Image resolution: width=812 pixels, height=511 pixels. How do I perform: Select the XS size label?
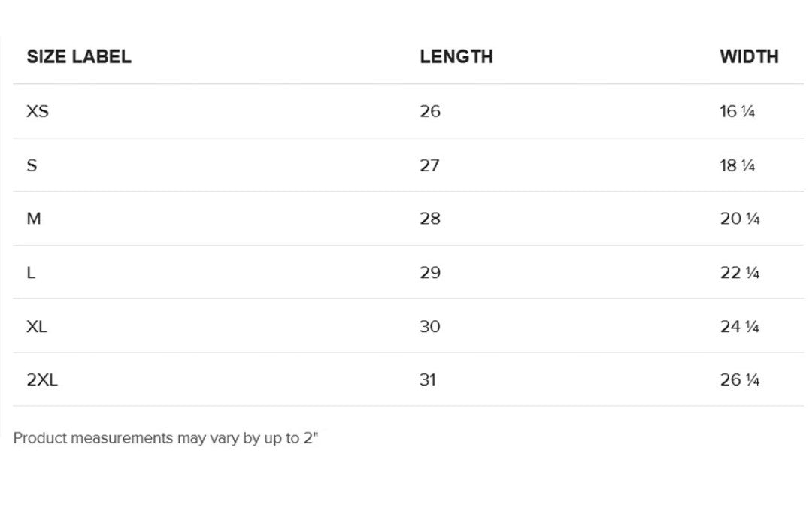(38, 112)
